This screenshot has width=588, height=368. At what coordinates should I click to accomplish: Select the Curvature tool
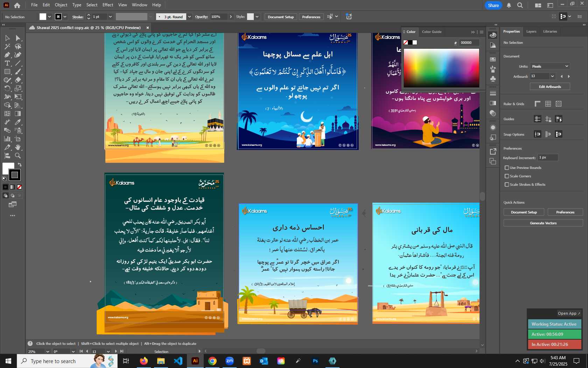point(18,55)
